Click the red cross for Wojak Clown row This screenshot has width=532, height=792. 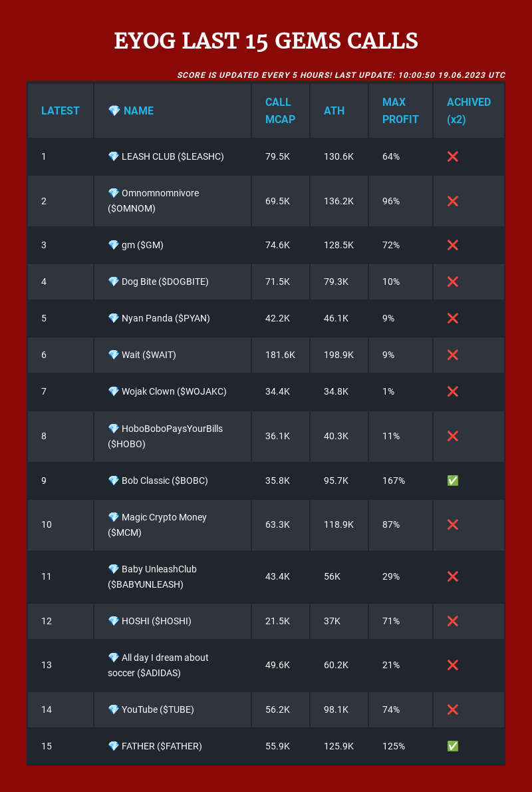(452, 391)
